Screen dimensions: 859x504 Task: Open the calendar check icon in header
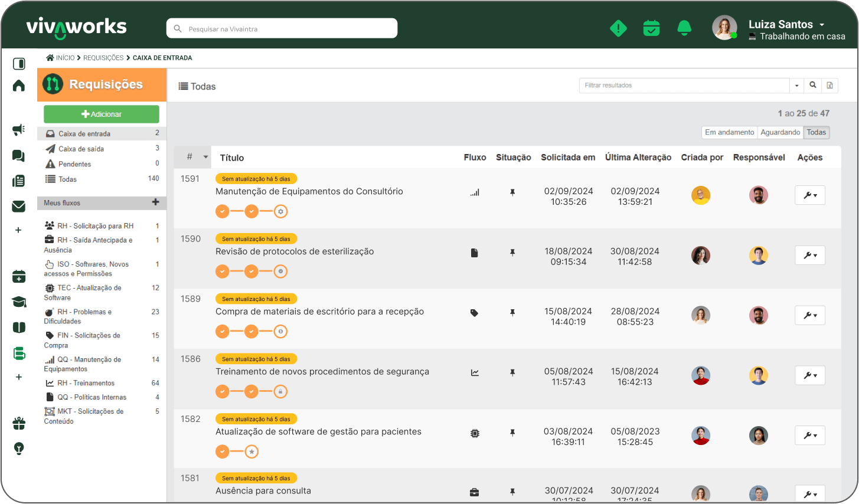[x=651, y=28]
